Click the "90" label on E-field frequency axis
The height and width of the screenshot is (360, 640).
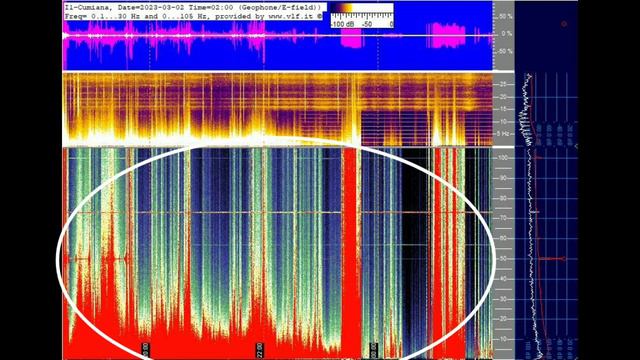click(504, 178)
